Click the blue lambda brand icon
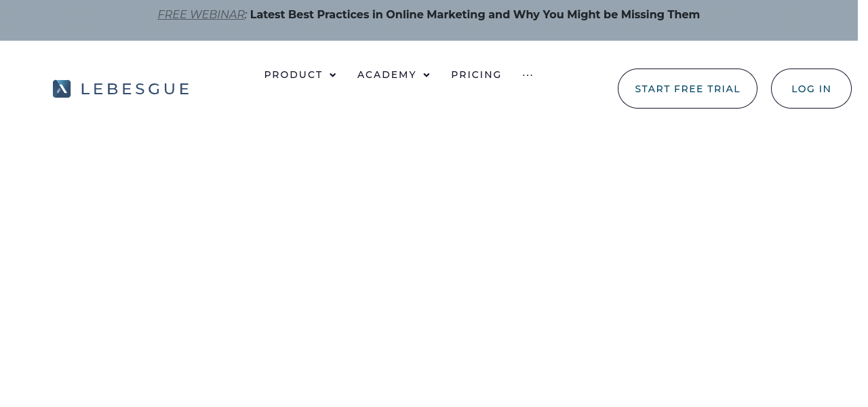868x407 pixels. click(x=62, y=89)
